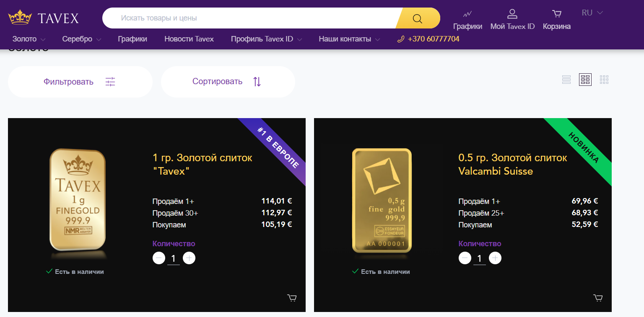Decrease quantity of 1 gr. Tavex bar
Viewport: 644px width, 317px height.
tap(159, 258)
